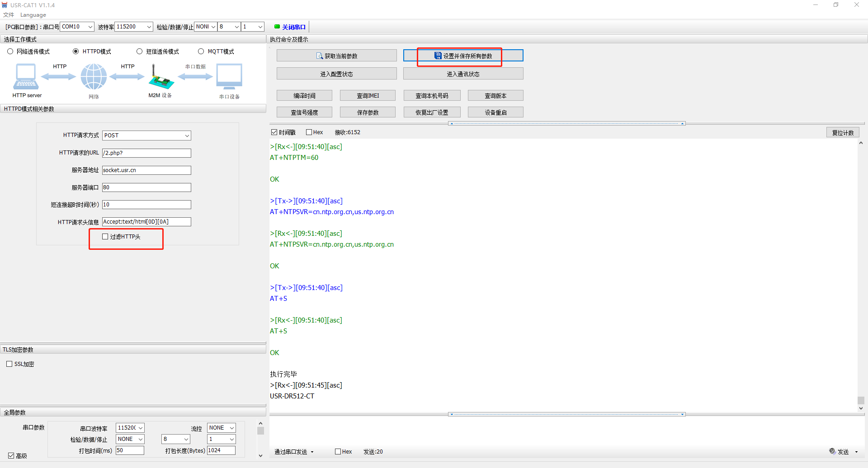Click the send icon at bottom right

pos(832,451)
